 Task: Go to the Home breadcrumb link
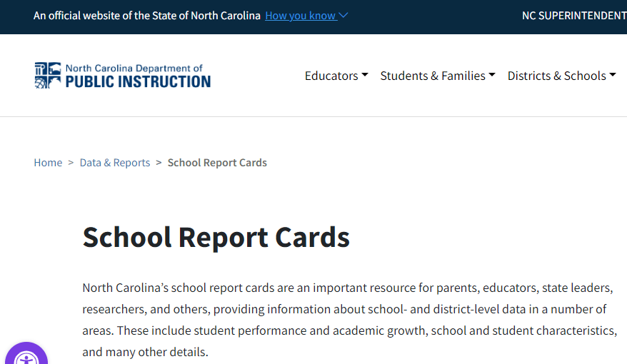pyautogui.click(x=48, y=163)
